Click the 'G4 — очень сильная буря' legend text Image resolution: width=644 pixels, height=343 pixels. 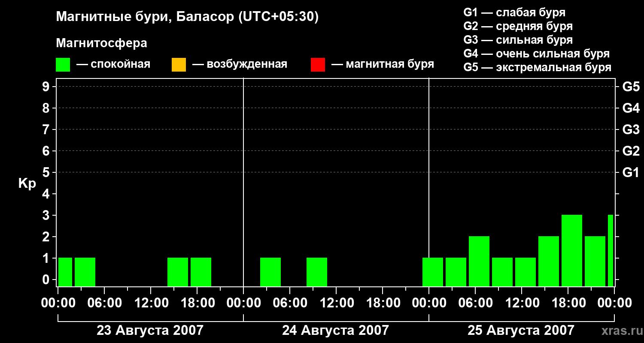pos(536,54)
